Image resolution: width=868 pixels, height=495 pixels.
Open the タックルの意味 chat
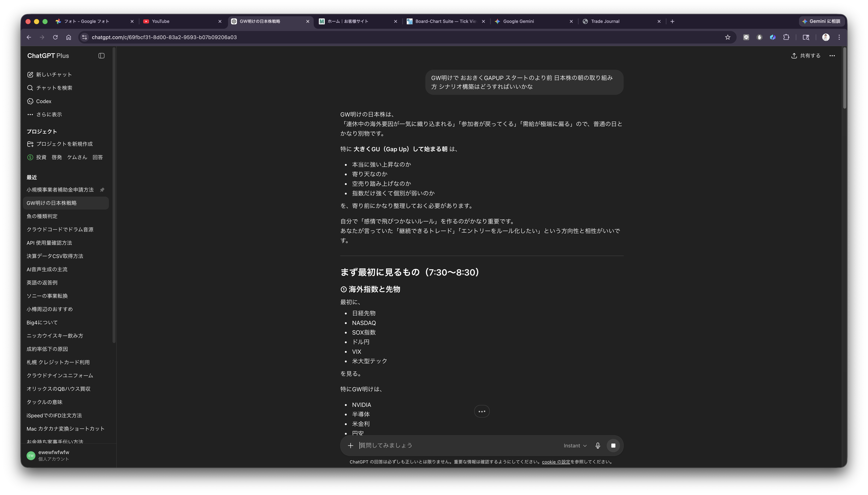[x=66, y=402]
